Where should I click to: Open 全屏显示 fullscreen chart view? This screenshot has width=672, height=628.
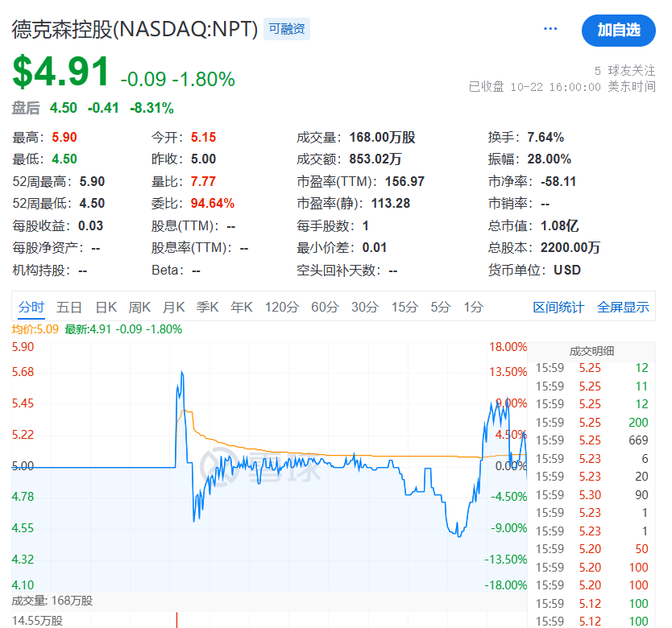point(623,307)
